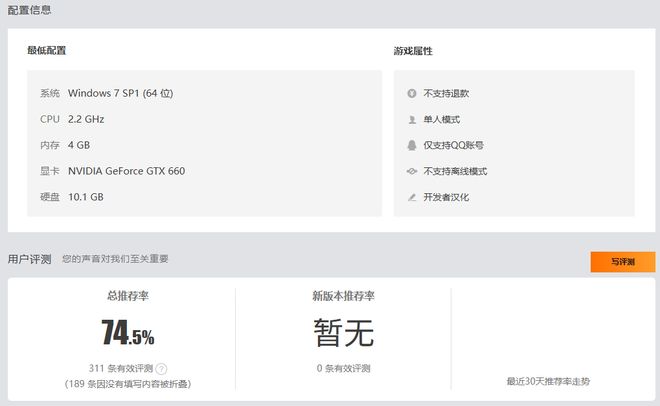Click the 74.5% total recommendation rate
This screenshot has width=660, height=406.
click(128, 331)
